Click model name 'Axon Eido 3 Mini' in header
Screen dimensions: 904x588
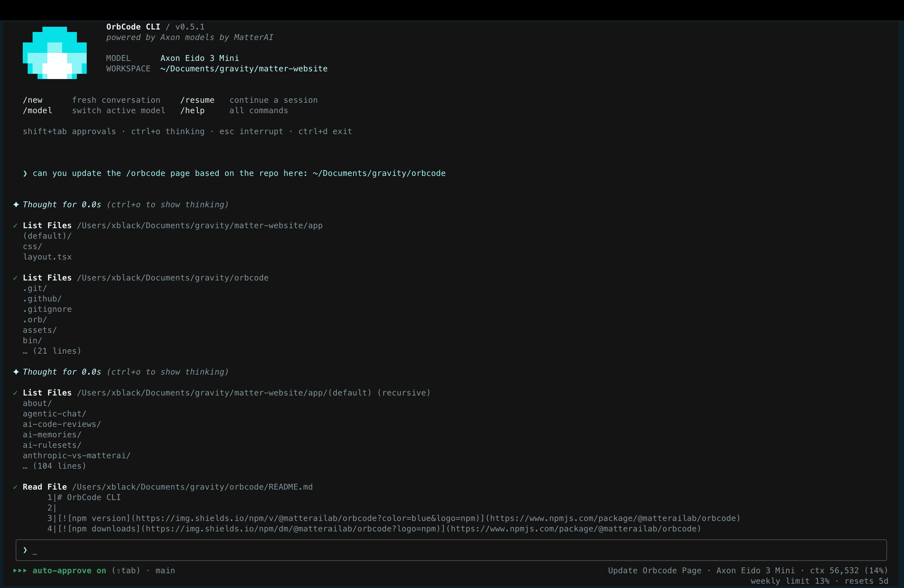(200, 58)
